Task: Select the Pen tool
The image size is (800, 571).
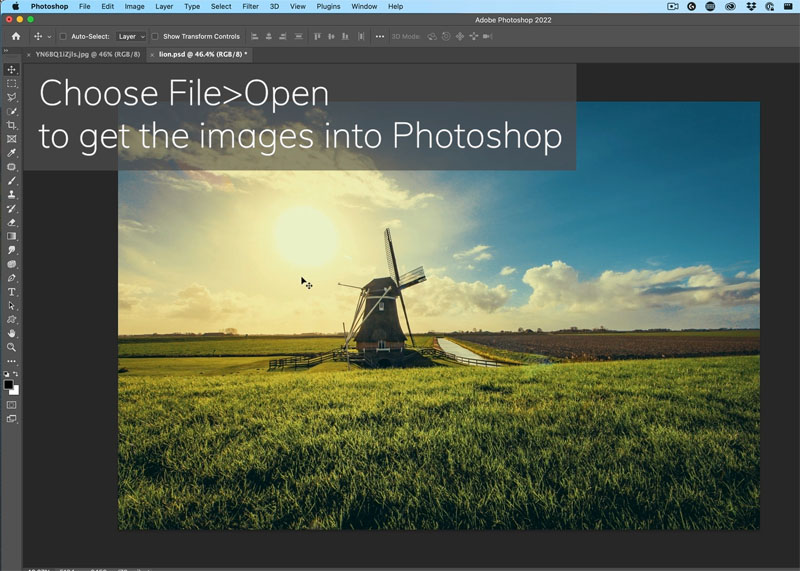Action: (11, 278)
